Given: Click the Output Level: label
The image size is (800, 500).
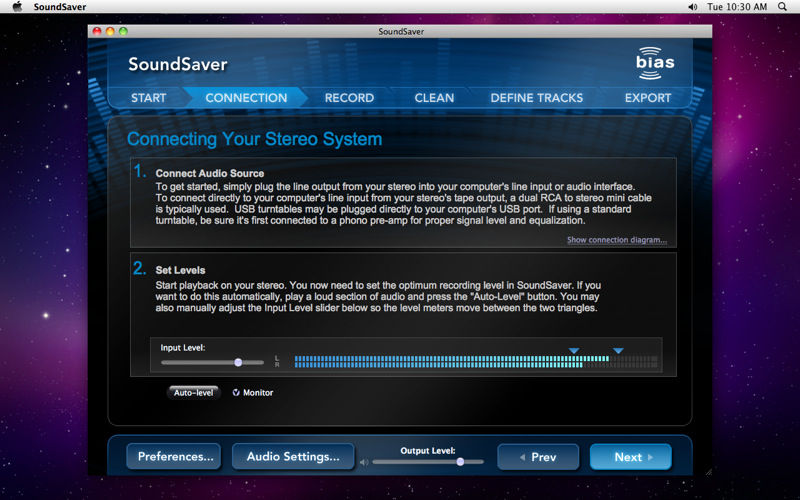Looking at the screenshot, I should (x=428, y=451).
